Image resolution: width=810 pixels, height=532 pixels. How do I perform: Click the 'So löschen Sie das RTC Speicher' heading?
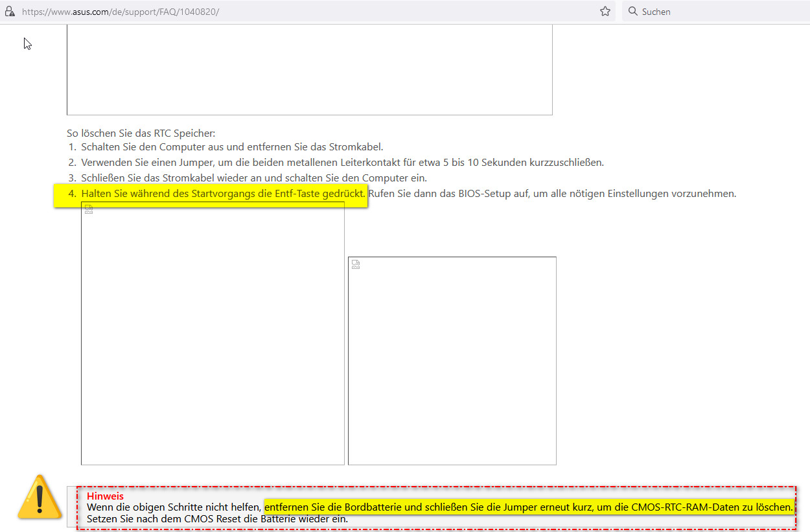click(140, 133)
